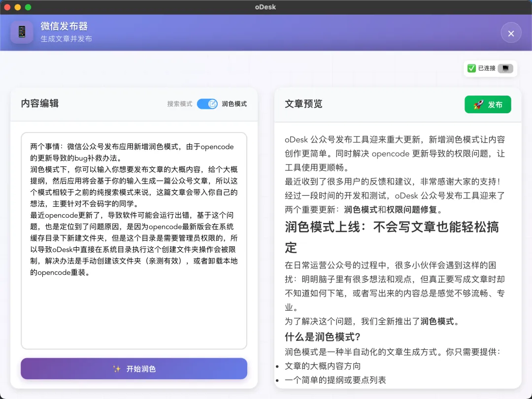Click the 文章预览 panel heading

303,104
